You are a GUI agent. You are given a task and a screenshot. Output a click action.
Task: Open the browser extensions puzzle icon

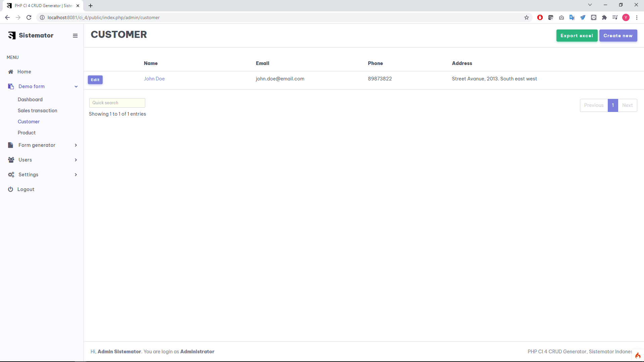coord(604,17)
